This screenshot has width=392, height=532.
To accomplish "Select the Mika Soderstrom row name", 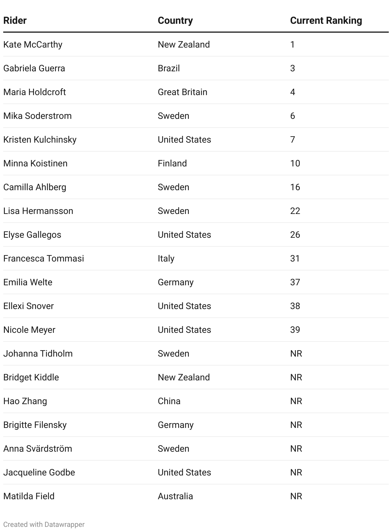I will click(x=37, y=116).
